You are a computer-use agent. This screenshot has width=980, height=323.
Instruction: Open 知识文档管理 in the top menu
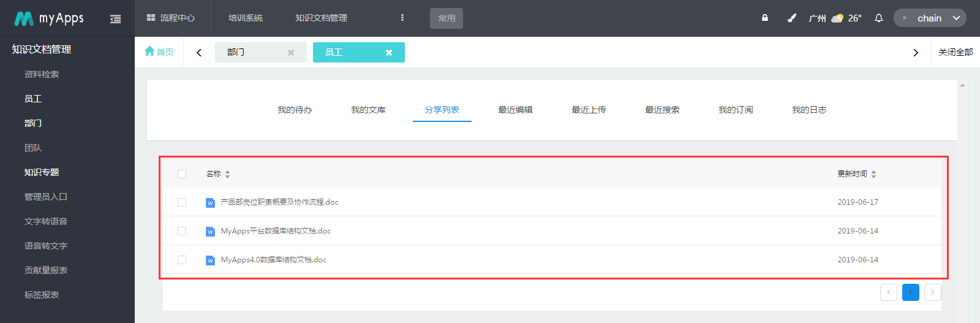(322, 18)
